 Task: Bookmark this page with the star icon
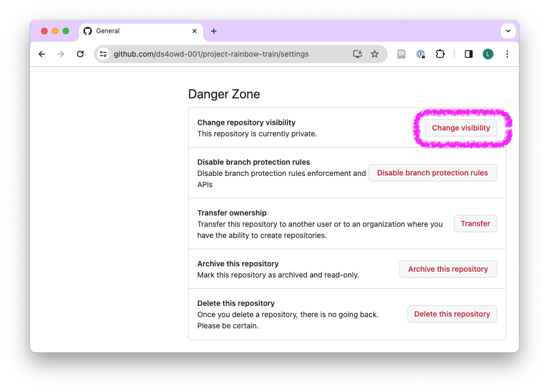pos(375,54)
